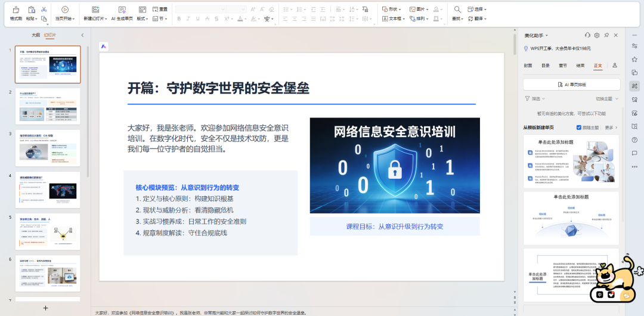Click the clear formatting eraser icon
Image resolution: width=644 pixels, height=316 pixels.
click(x=271, y=9)
